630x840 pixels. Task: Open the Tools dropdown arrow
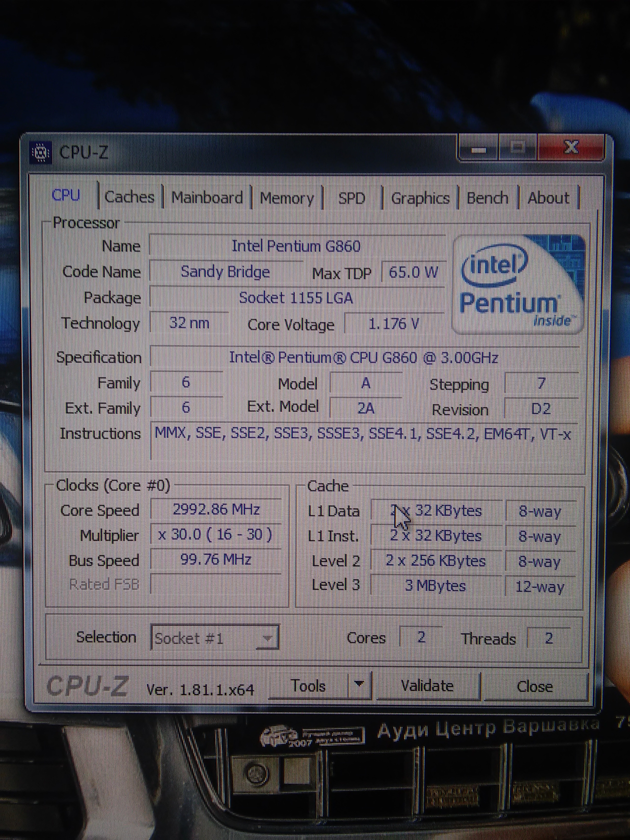pyautogui.click(x=359, y=684)
